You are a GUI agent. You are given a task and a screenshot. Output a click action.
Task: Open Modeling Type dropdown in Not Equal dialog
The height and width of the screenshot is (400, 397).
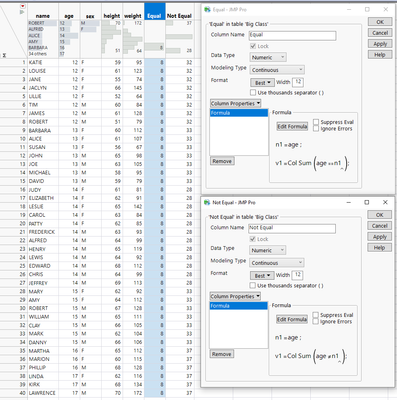(x=277, y=263)
